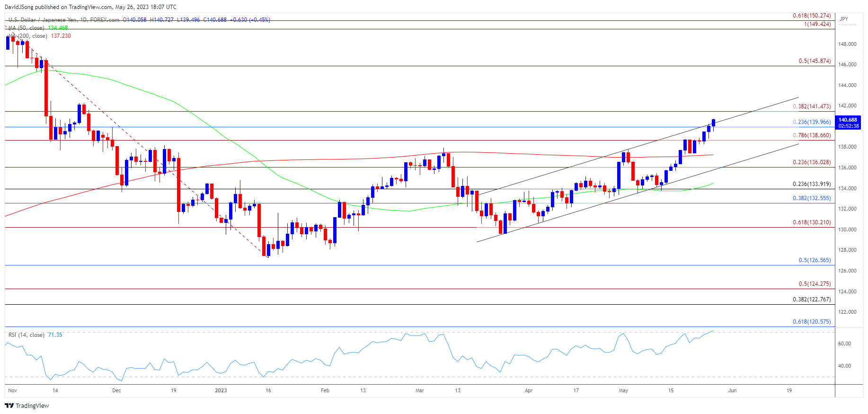
Task: Click the 128.000 price axis label
Action: pos(847,250)
